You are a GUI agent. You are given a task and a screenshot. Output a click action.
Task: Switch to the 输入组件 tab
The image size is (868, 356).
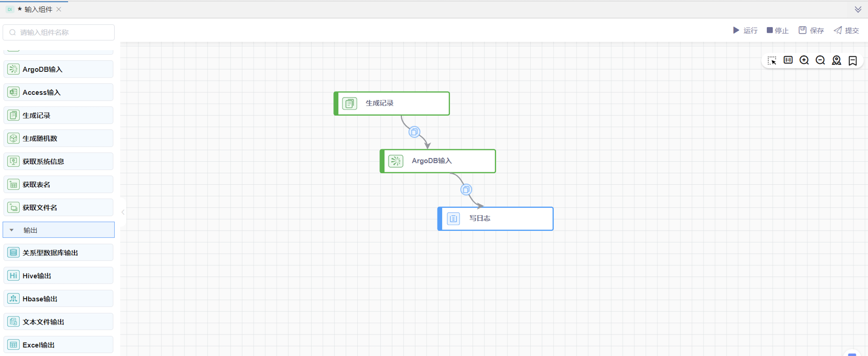pyautogui.click(x=38, y=9)
